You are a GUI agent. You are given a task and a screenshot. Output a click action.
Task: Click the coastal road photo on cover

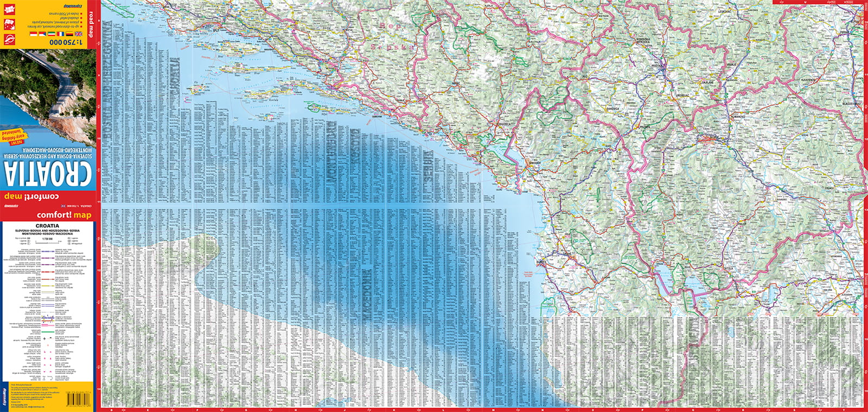coord(48,92)
